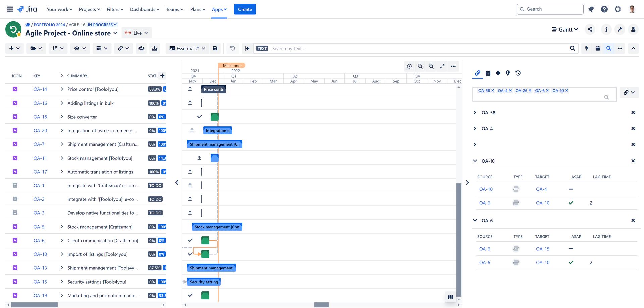The height and width of the screenshot is (308, 644).
Task: Open the dependencies link tab
Action: tap(478, 73)
